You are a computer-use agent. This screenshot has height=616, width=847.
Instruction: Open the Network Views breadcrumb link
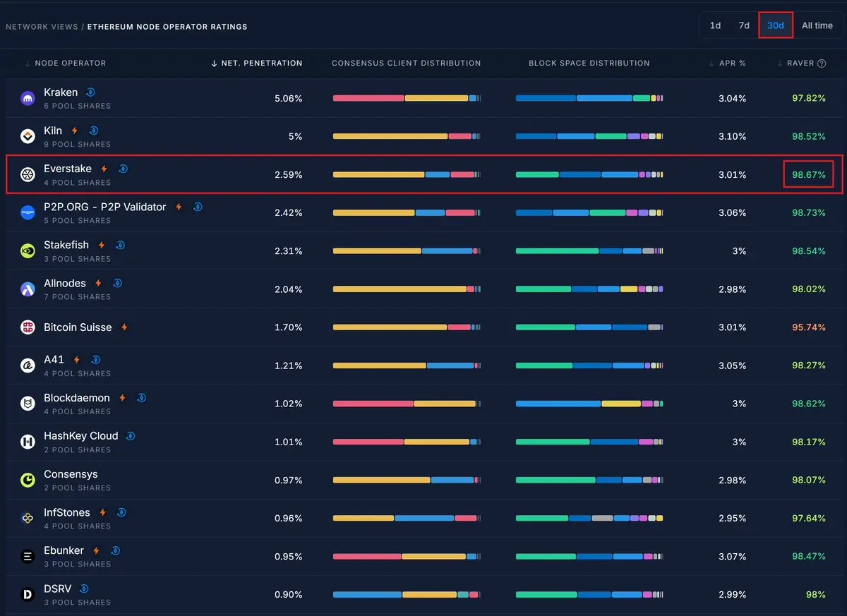click(x=42, y=27)
